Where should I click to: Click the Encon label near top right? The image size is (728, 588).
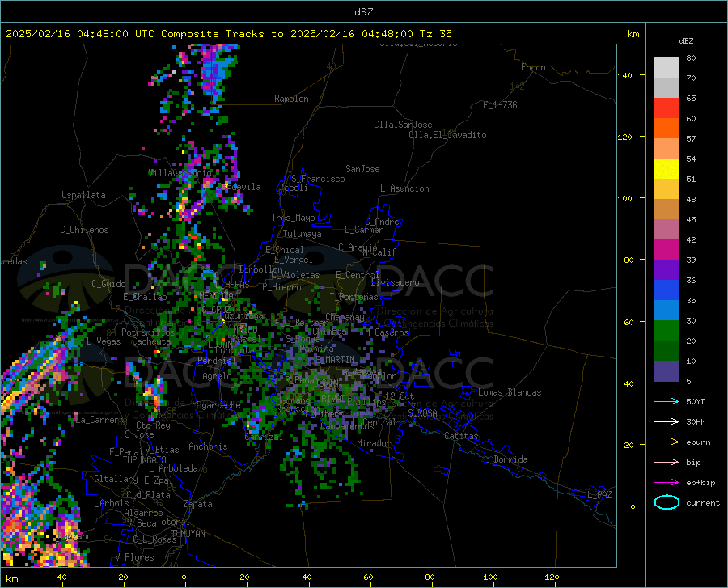tap(533, 67)
